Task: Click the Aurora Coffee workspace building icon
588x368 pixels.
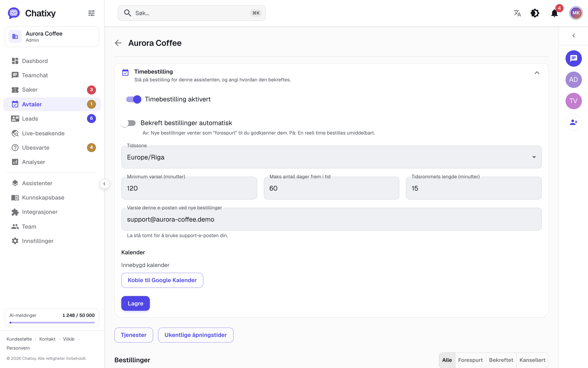Action: click(x=15, y=37)
